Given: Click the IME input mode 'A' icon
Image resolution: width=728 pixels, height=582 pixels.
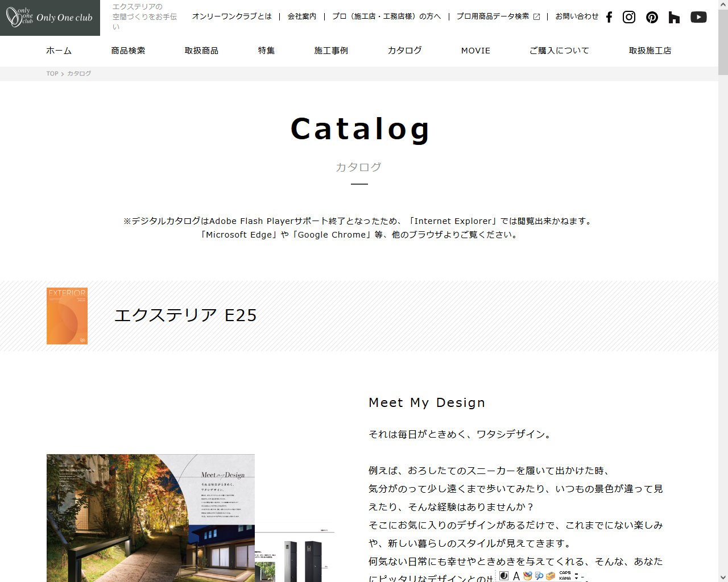Looking at the screenshot, I should [x=516, y=576].
